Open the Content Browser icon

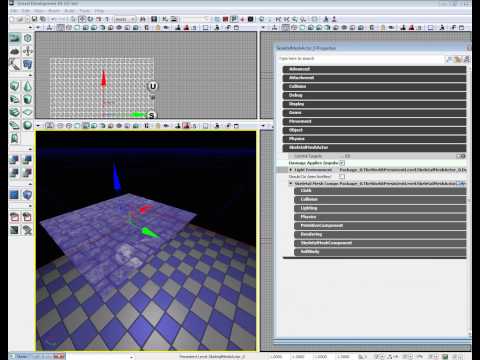click(x=154, y=19)
